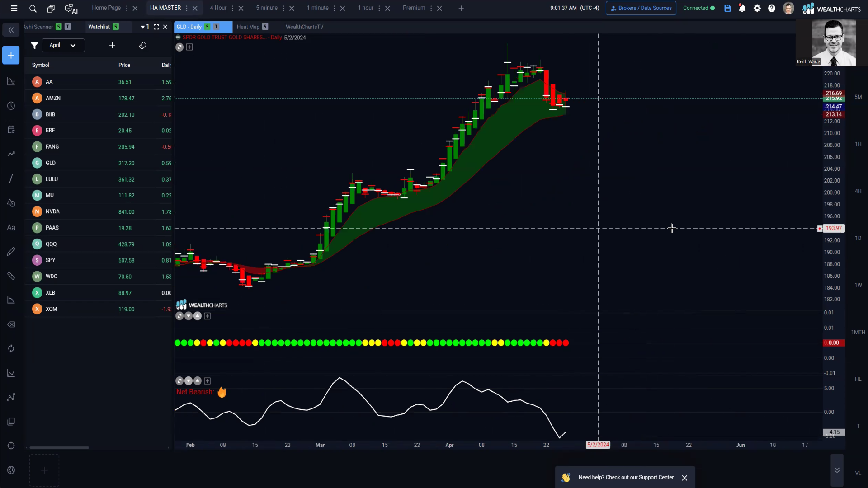Click the 5/2/2024 date marker on time axis

coord(598,445)
